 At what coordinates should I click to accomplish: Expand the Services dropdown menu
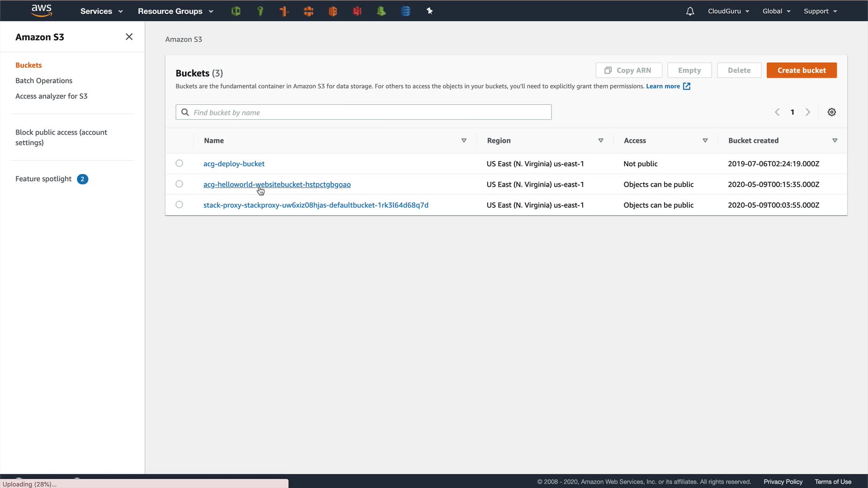tap(101, 11)
